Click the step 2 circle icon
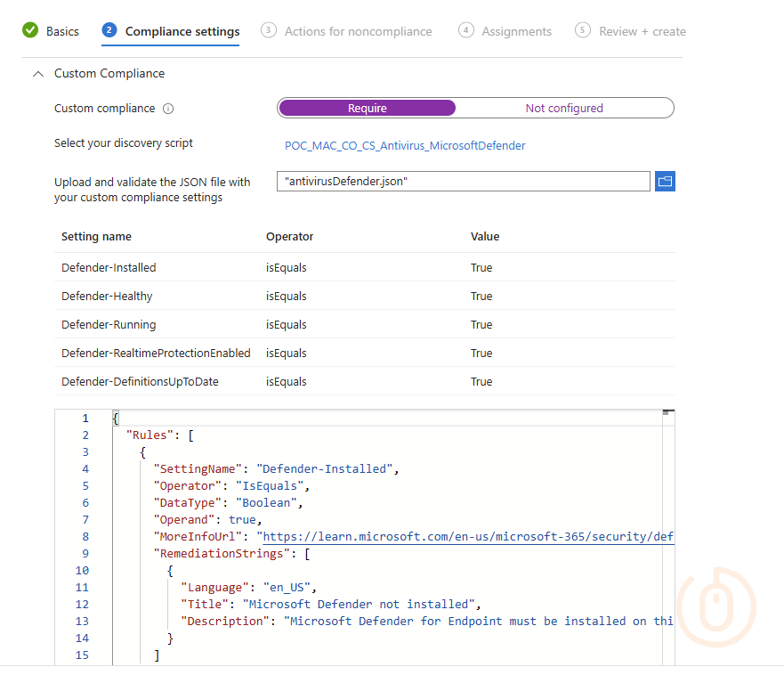The image size is (784, 675). pos(109,30)
